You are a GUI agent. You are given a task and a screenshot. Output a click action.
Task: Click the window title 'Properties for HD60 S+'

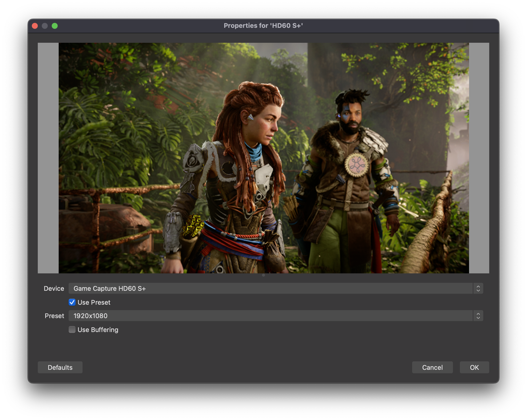[x=263, y=26]
